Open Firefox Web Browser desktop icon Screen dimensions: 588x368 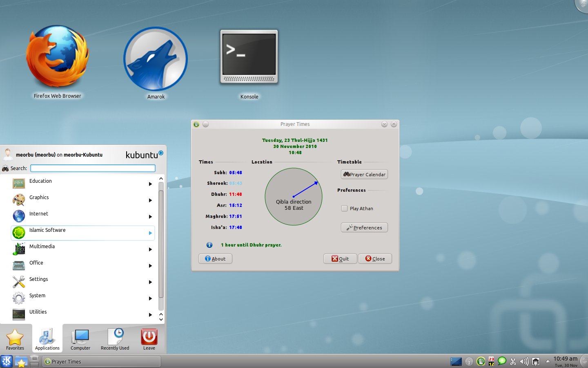coord(57,57)
